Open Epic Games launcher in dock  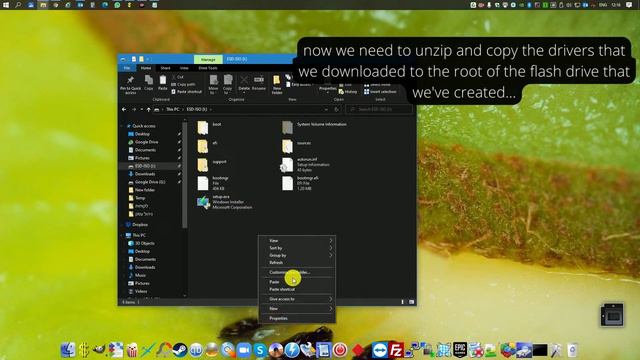460,350
